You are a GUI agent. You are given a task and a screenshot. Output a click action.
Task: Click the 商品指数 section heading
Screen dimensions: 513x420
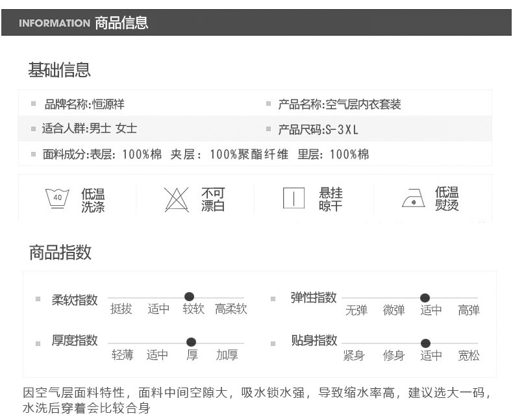[x=60, y=253]
